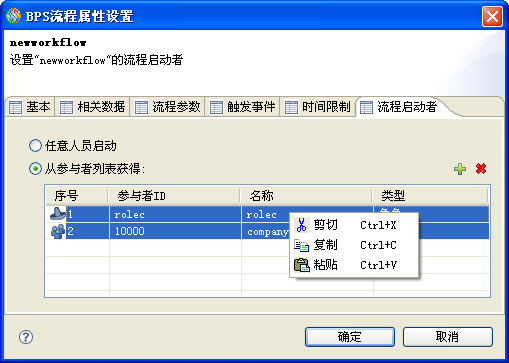Click the 参与者ID column header
Viewport: 509px width, 363px height.
pos(174,196)
